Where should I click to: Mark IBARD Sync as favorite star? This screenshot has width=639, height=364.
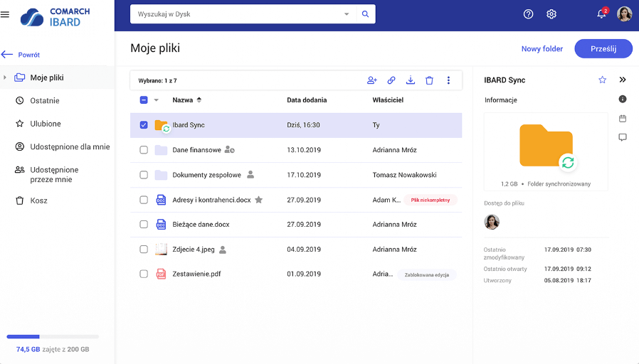point(602,80)
